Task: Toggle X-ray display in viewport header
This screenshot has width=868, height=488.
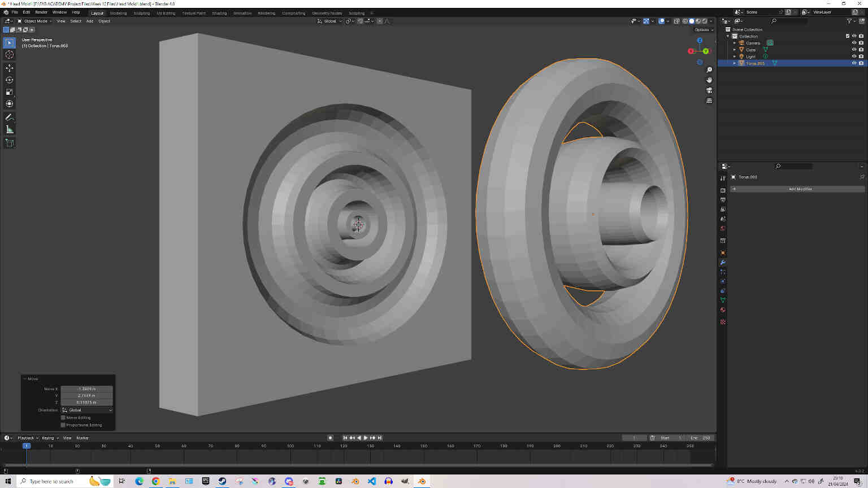Action: 676,21
